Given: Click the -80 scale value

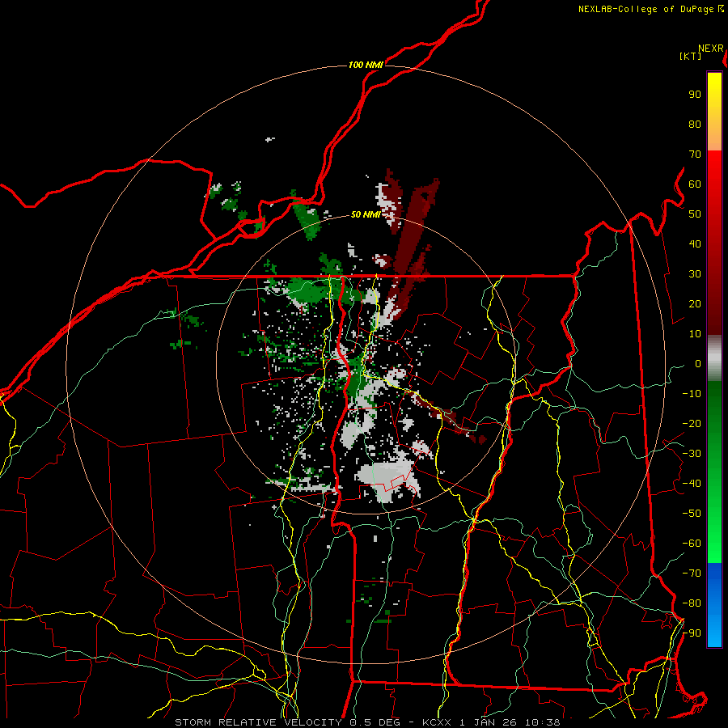Looking at the screenshot, I should coord(692,603).
